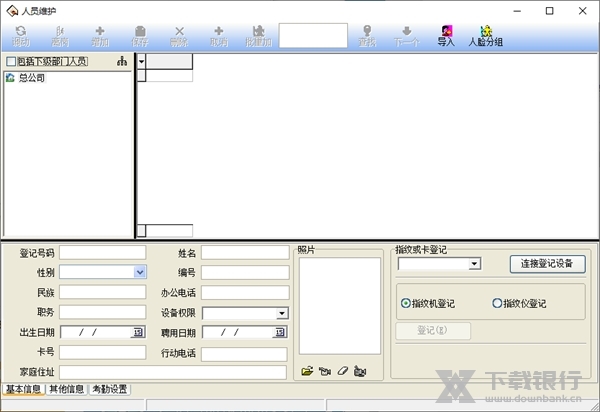Click the video camera photo icon
This screenshot has width=600, height=412.
[360, 371]
